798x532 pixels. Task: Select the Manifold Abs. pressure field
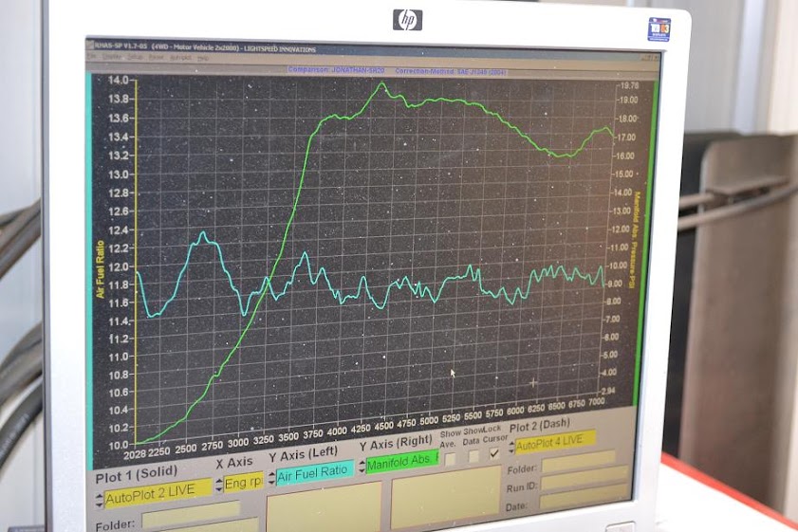pyautogui.click(x=402, y=461)
